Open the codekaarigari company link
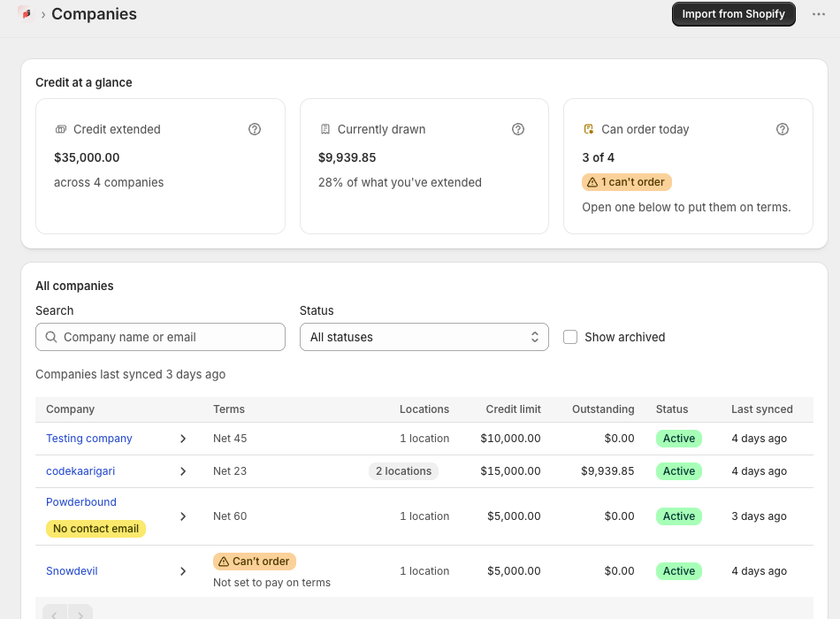The image size is (840, 619). coord(80,471)
